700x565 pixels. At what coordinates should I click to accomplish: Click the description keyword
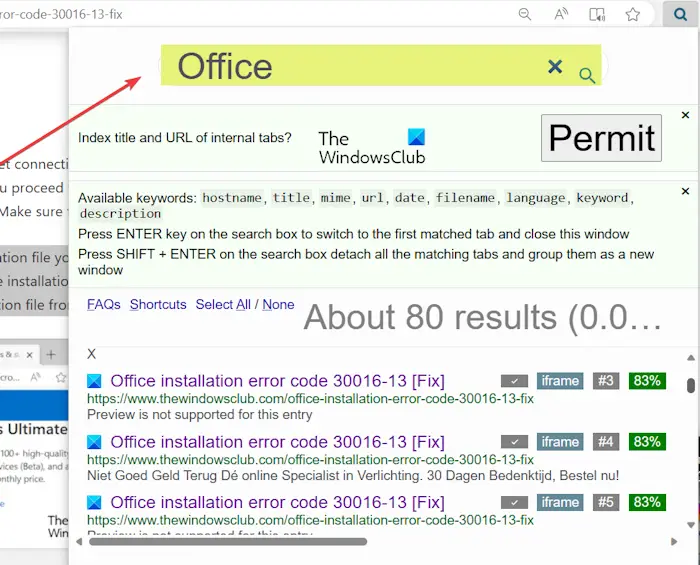click(x=120, y=214)
